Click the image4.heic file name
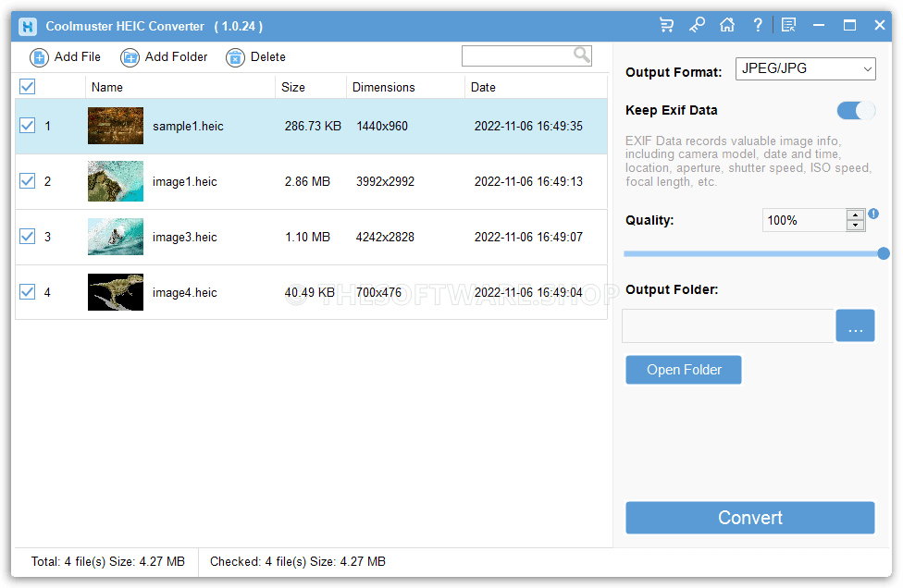Screen dimensions: 903x588 pos(184,292)
